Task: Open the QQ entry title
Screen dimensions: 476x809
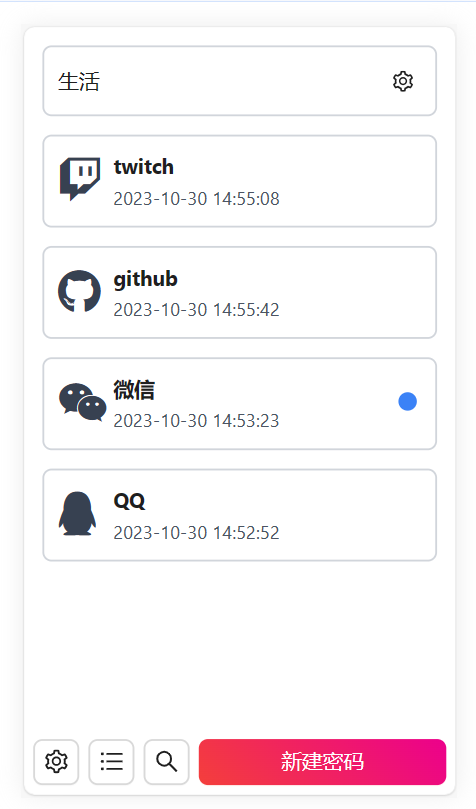Action: tap(129, 501)
